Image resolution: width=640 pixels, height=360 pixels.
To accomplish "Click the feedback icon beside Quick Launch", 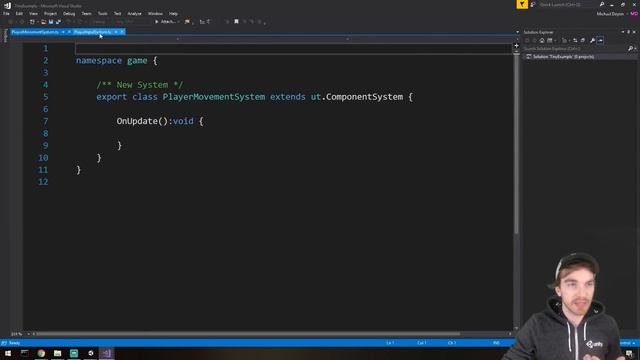I will pyautogui.click(x=533, y=4).
